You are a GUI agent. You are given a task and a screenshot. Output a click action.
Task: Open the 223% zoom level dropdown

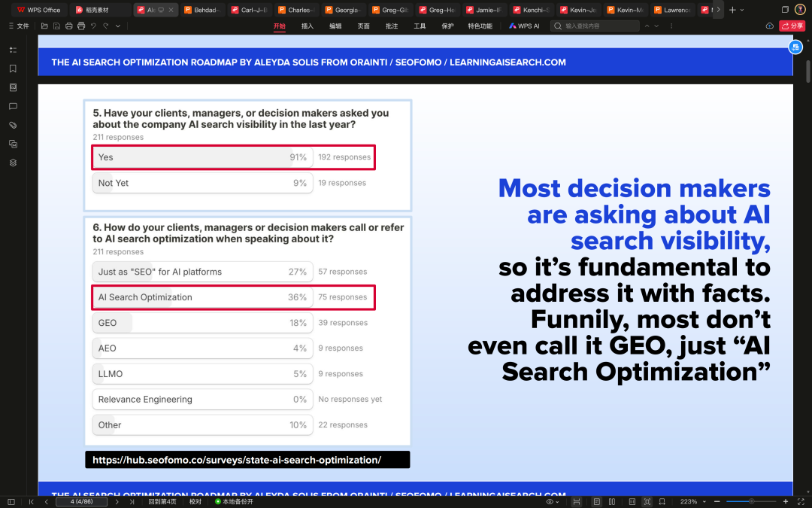coord(693,501)
